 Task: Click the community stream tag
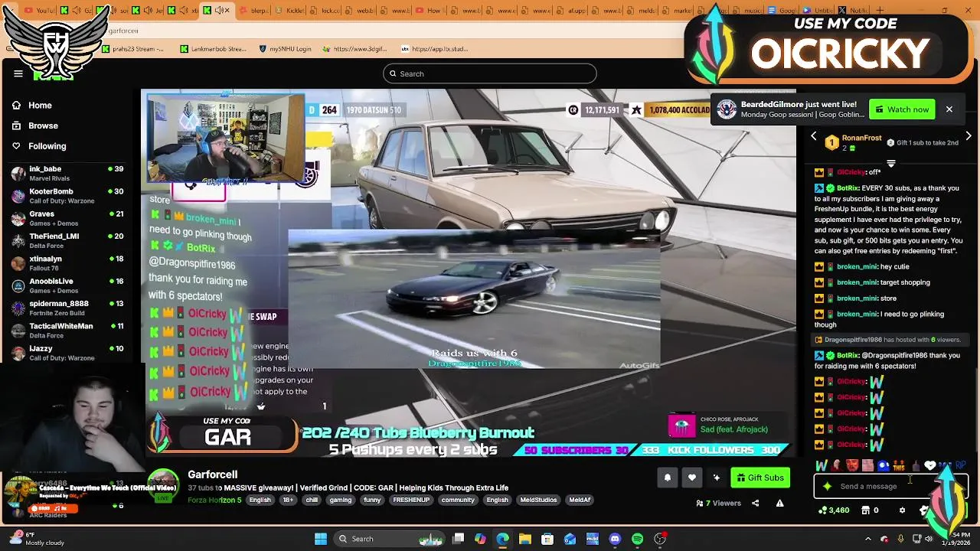tap(458, 500)
